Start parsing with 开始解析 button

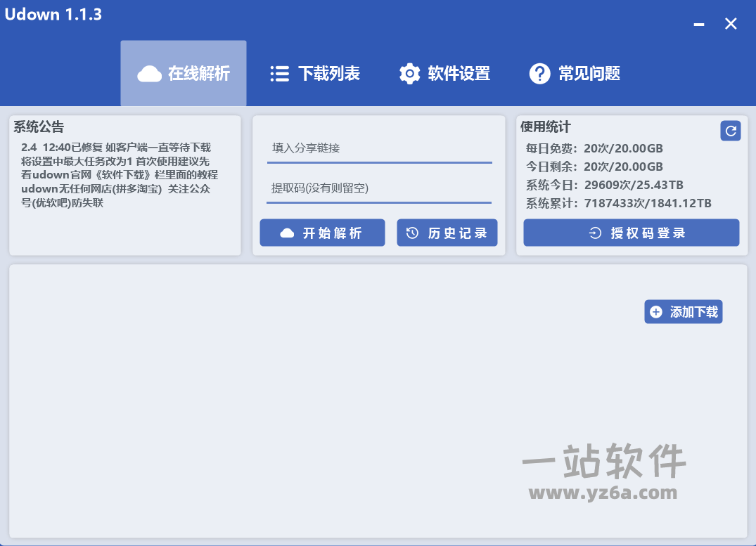(x=323, y=233)
